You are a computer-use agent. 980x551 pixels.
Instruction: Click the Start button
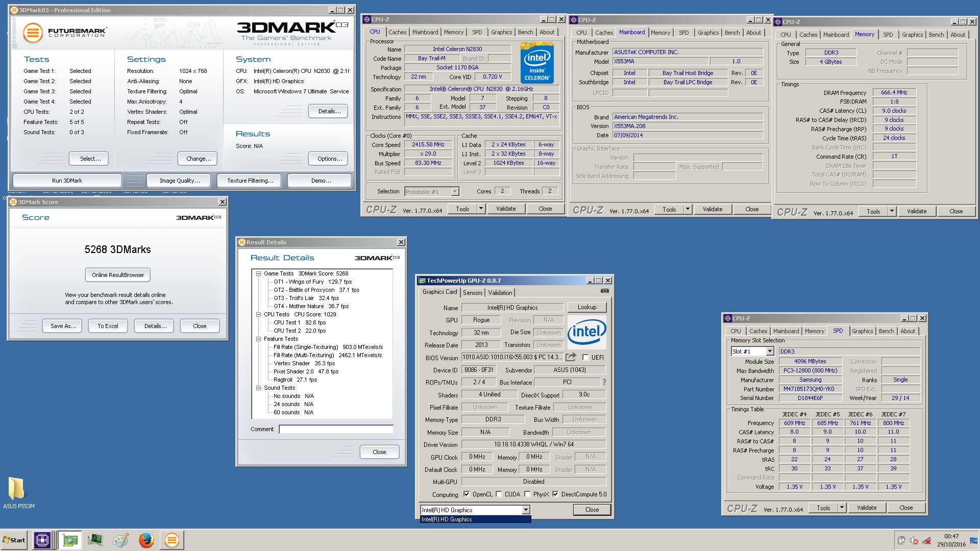tap(14, 540)
